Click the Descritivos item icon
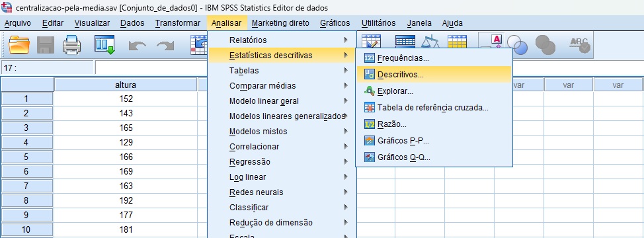This screenshot has width=644, height=238. pos(370,75)
